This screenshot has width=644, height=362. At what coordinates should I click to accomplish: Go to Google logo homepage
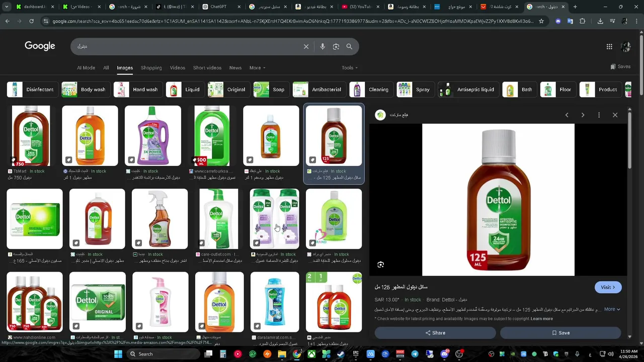pyautogui.click(x=40, y=46)
